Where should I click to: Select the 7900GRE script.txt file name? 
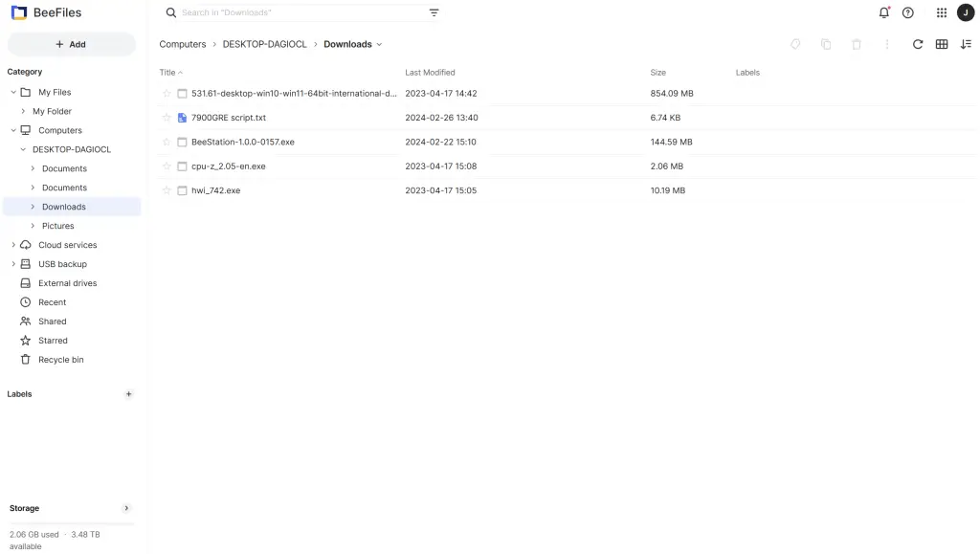point(229,118)
